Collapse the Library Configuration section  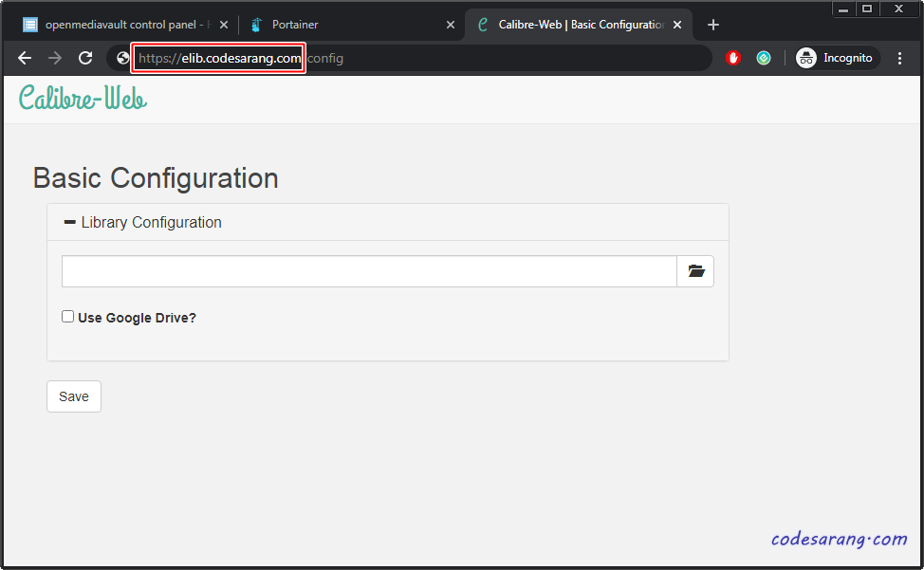pos(142,223)
